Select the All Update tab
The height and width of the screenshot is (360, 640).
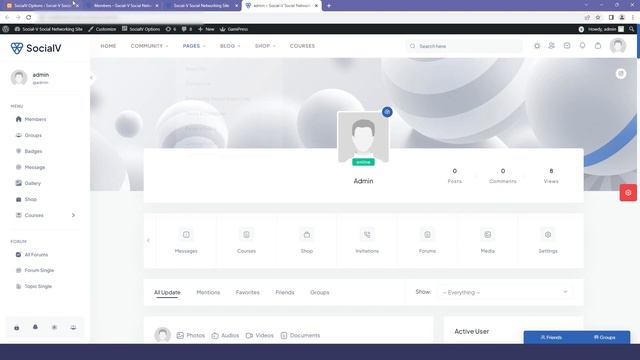(167, 293)
